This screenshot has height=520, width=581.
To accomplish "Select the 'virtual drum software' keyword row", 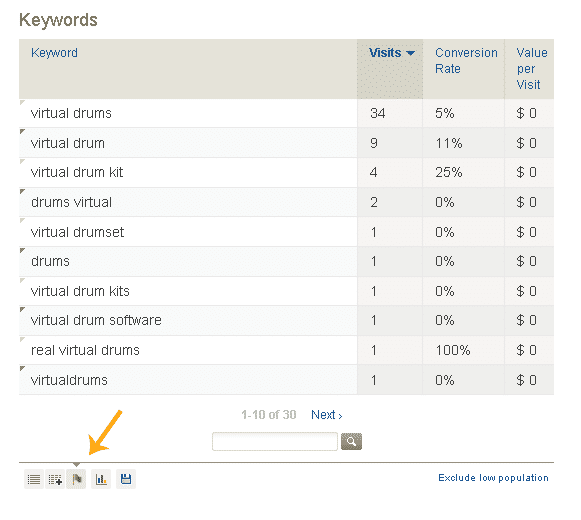I will pyautogui.click(x=286, y=320).
